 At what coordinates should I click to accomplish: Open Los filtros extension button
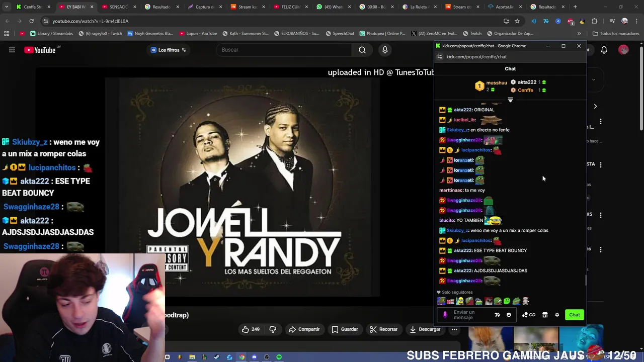point(169,50)
